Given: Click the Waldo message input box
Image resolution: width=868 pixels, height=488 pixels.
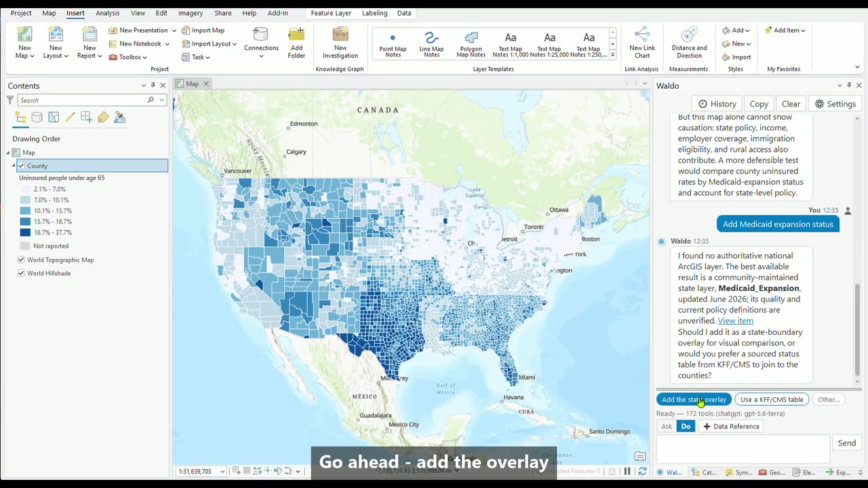Looking at the screenshot, I should 743,449.
